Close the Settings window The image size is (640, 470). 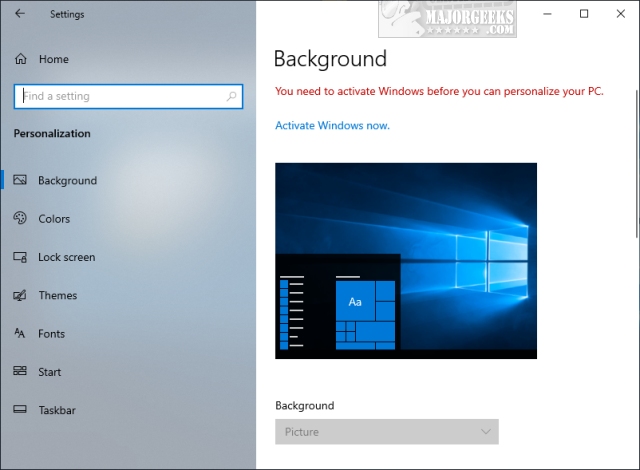(x=621, y=14)
